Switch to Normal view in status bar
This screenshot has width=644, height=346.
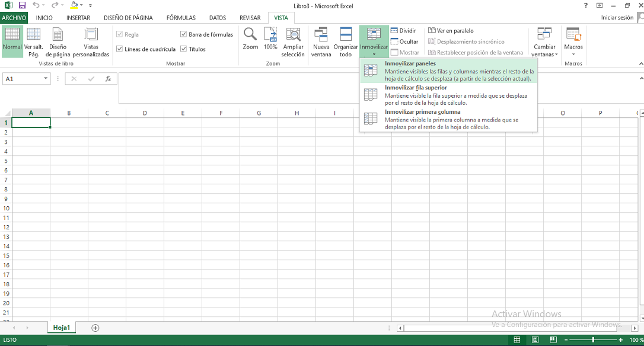pyautogui.click(x=517, y=340)
